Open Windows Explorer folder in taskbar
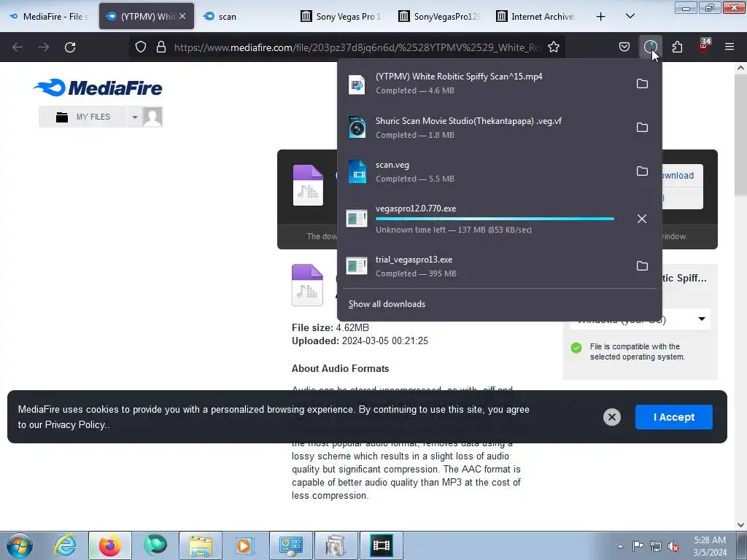This screenshot has width=747, height=560. point(201,545)
